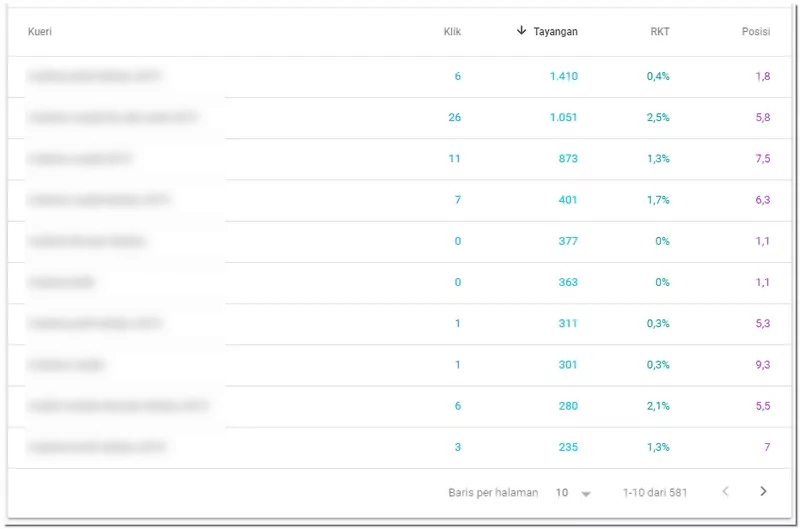800x529 pixels.
Task: Click the 1-10 dari 581 page range text
Action: click(x=655, y=493)
